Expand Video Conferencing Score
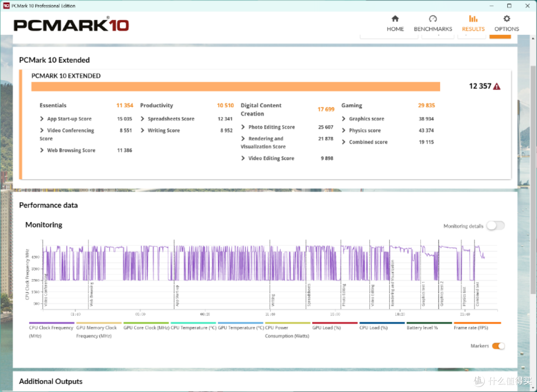The image size is (537, 392). pos(42,130)
